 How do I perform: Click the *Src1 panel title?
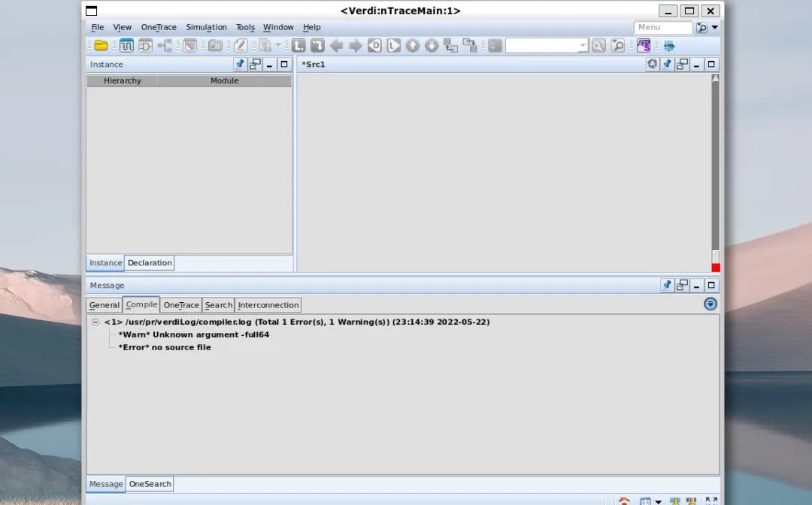[x=314, y=64]
